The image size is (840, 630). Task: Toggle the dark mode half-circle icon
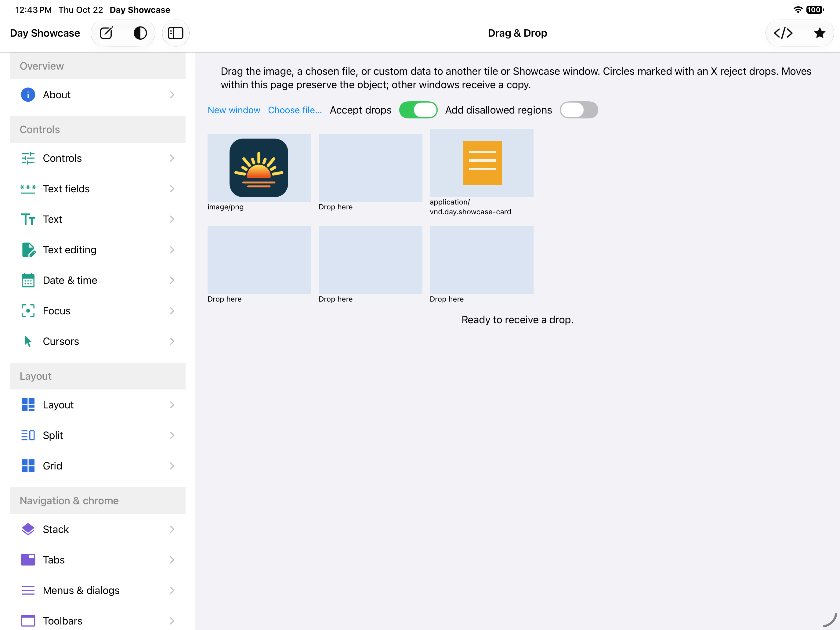pyautogui.click(x=140, y=33)
